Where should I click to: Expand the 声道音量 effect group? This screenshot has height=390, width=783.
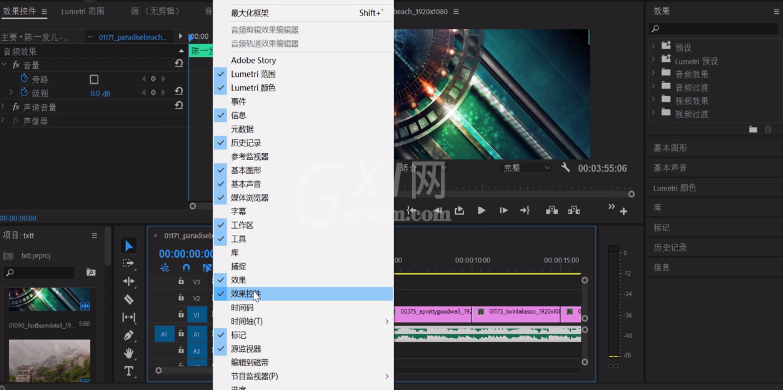click(3, 106)
